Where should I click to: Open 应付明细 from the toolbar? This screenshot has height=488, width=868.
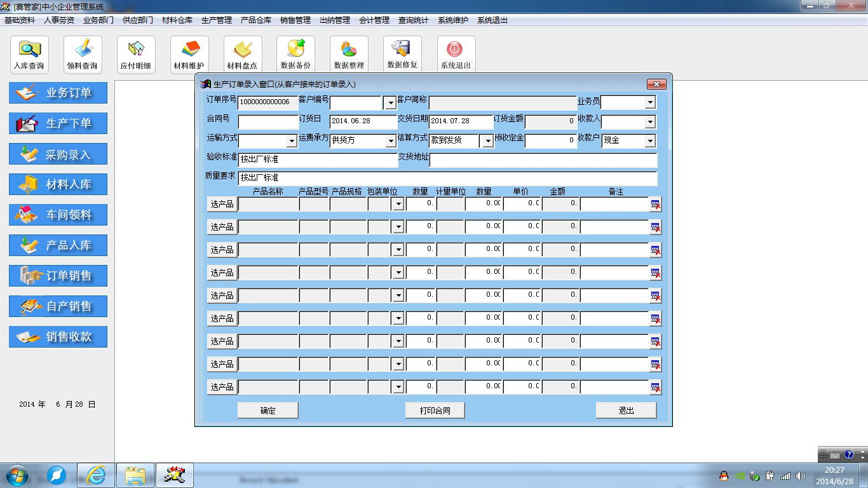[136, 55]
